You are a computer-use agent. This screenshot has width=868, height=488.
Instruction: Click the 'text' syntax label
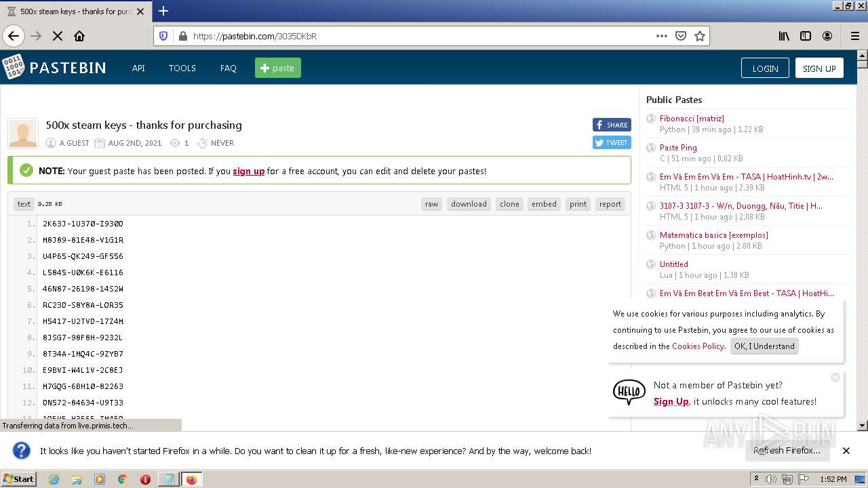[x=24, y=204]
